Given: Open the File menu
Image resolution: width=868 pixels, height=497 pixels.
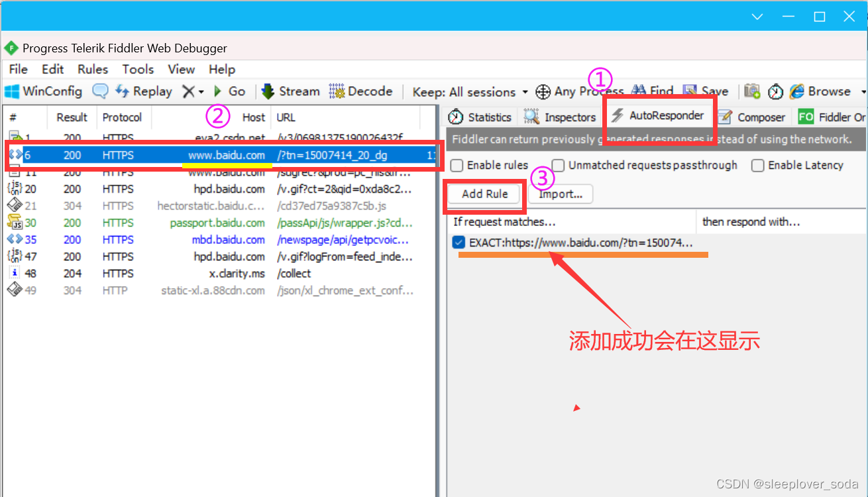Looking at the screenshot, I should 18,69.
